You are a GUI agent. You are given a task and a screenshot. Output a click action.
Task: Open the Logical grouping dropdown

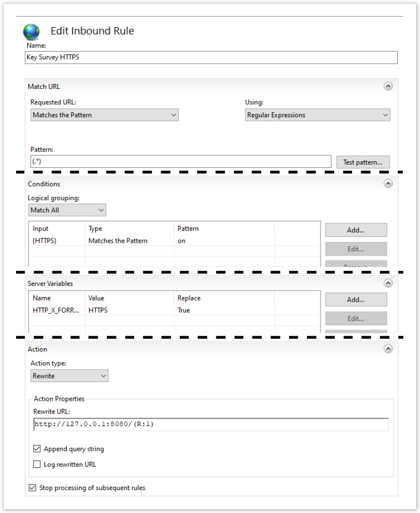tap(67, 210)
